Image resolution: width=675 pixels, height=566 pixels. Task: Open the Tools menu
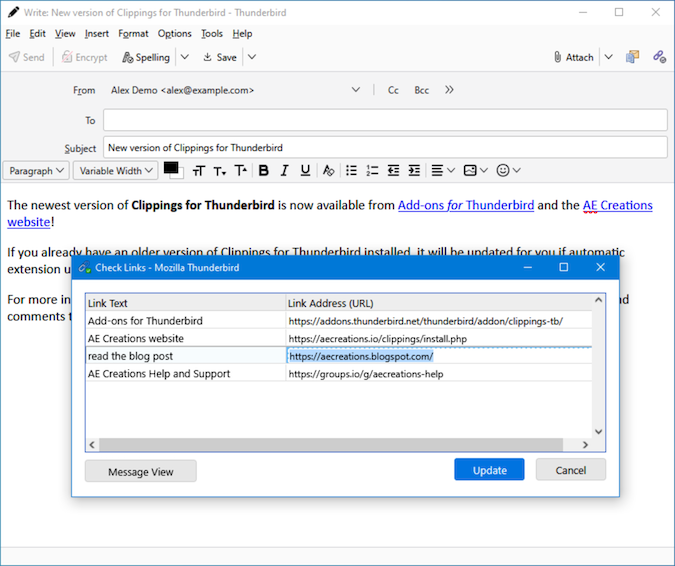(212, 34)
